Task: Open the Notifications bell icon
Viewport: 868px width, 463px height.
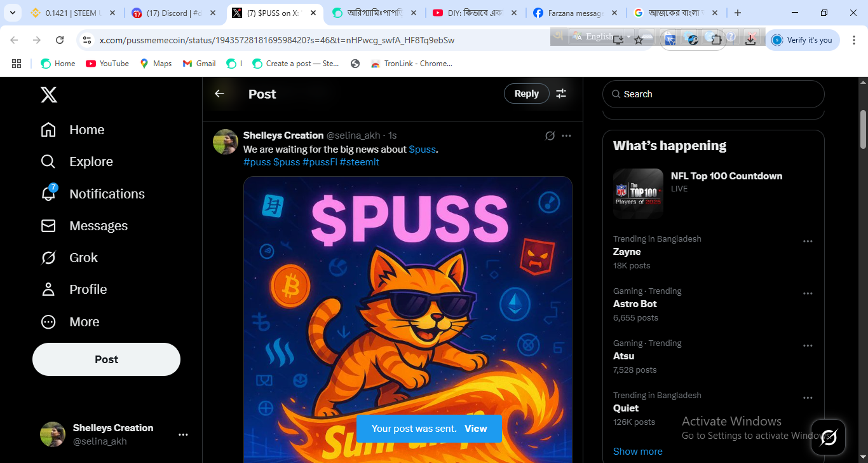Action: pyautogui.click(x=48, y=193)
